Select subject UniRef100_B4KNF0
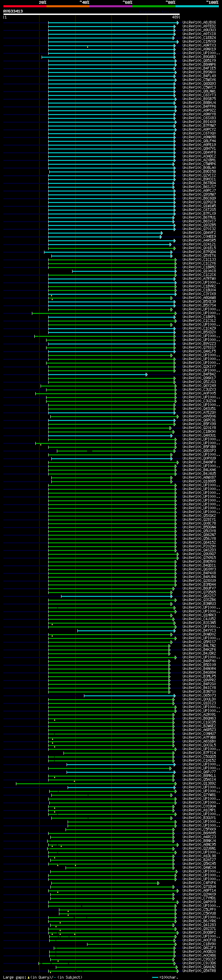 tap(199, 462)
